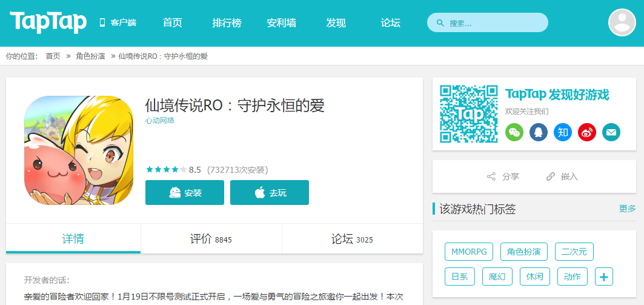Viewport: 644px width, 305px height.
Task: Select the 动作 tag
Action: (x=573, y=277)
